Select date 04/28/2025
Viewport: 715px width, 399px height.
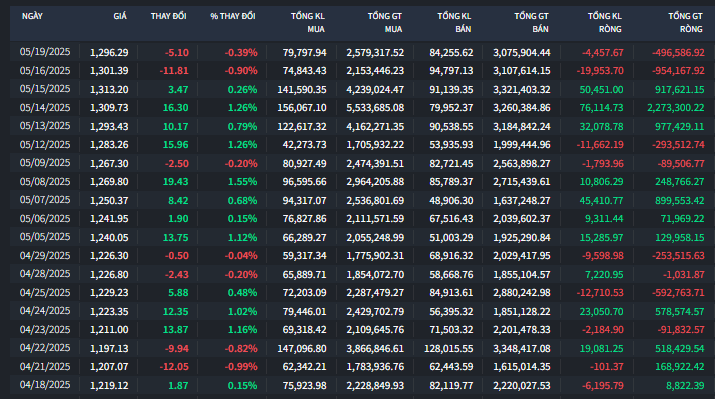pyautogui.click(x=45, y=275)
